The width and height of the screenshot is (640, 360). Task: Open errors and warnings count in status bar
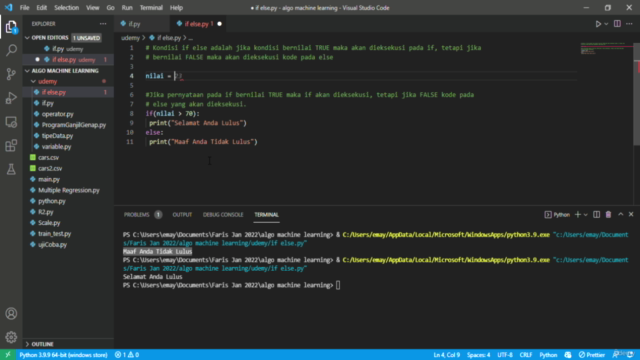(x=127, y=355)
